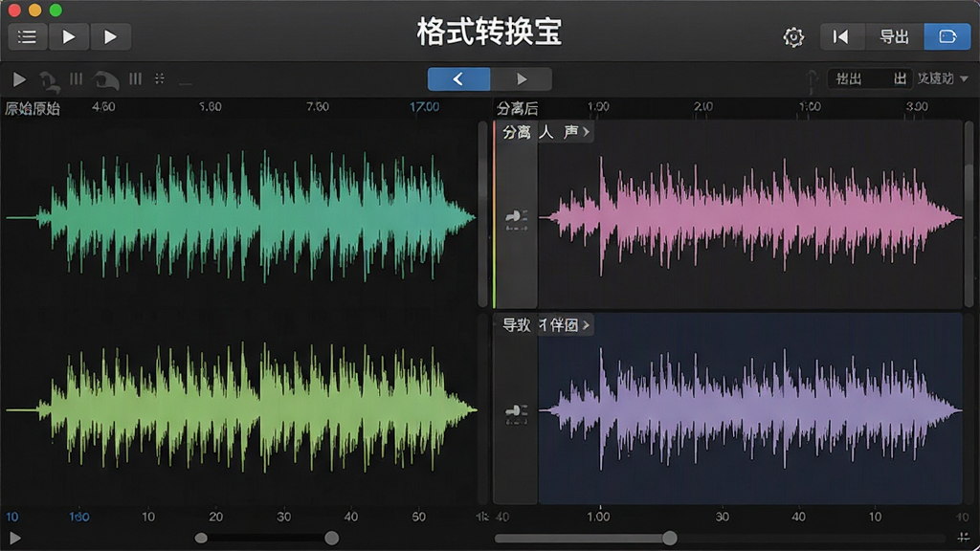Click the 7.00 mark on the original ruler
Image resolution: width=980 pixels, height=551 pixels.
(x=318, y=107)
